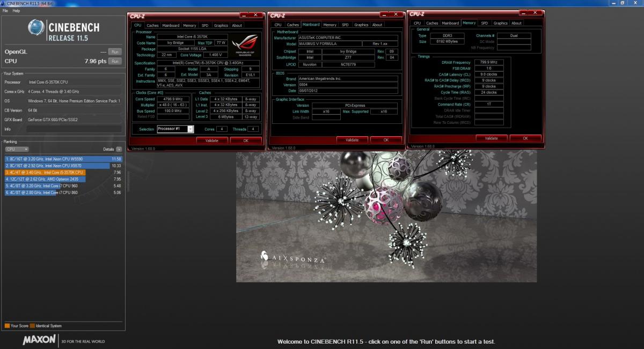Select ranking row Intel Xeon CPU W5590
644x349 pixels.
tap(63, 159)
